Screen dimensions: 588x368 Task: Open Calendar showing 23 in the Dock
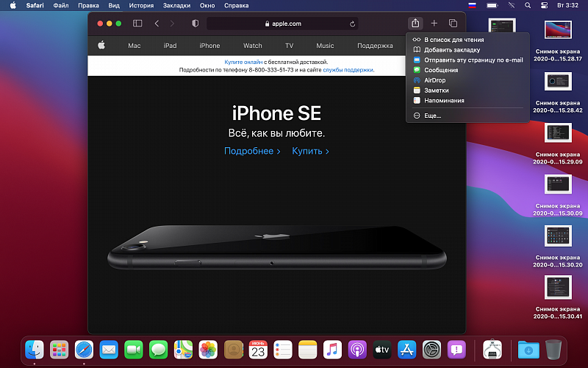pyautogui.click(x=258, y=350)
